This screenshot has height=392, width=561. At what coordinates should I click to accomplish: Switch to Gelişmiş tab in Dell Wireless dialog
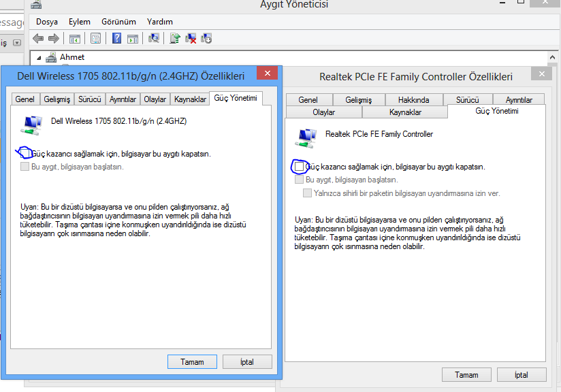pyautogui.click(x=57, y=99)
